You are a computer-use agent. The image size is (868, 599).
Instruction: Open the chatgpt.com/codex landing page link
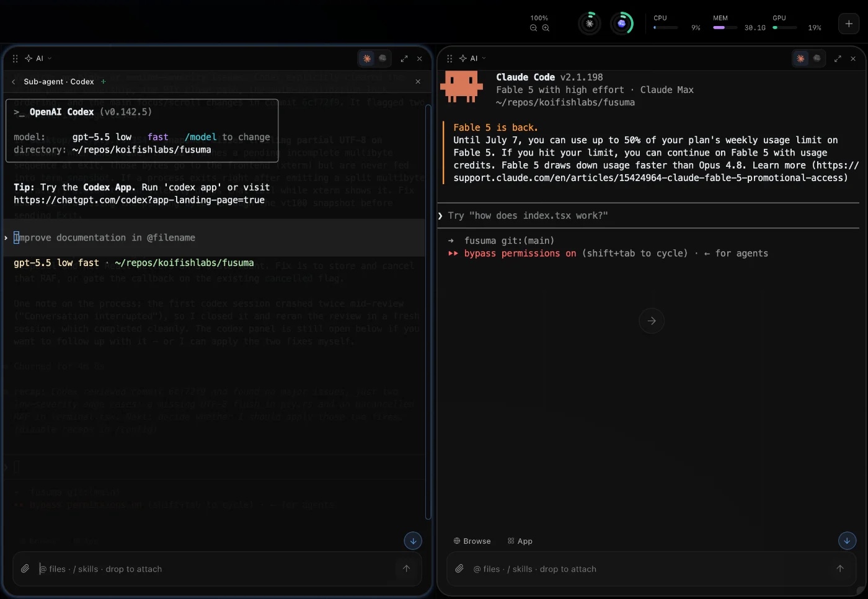(x=139, y=200)
